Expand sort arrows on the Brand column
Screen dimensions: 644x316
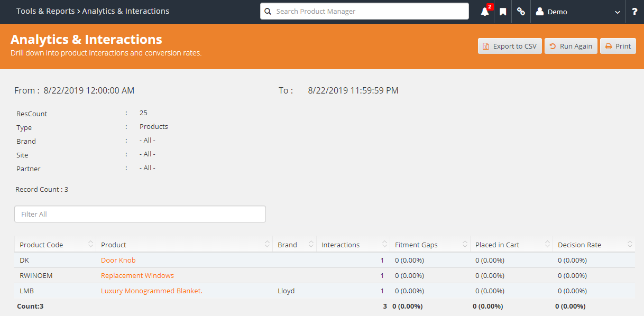[311, 244]
